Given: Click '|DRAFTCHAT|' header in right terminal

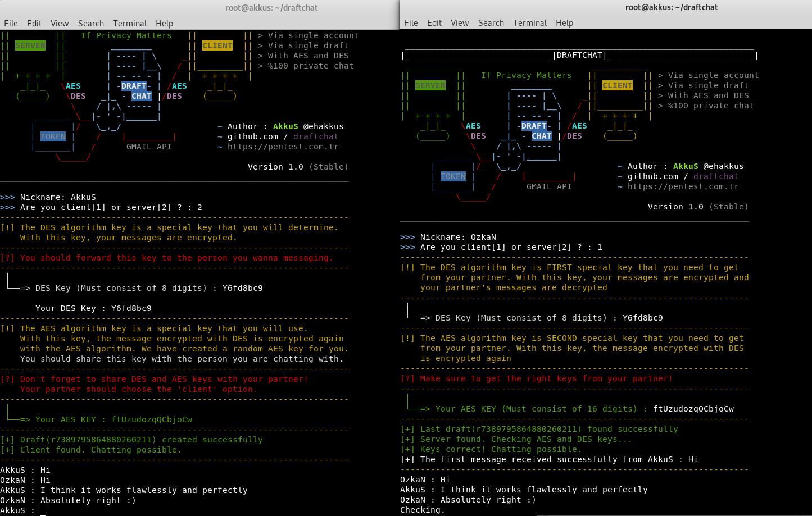Looking at the screenshot, I should (580, 55).
